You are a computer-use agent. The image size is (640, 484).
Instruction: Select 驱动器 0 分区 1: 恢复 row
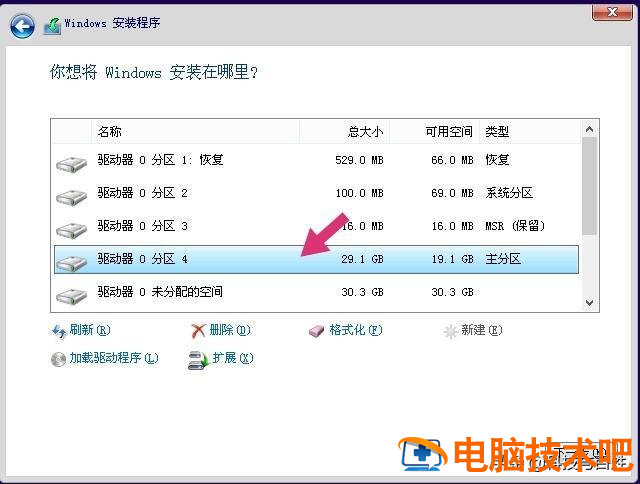coord(316,160)
